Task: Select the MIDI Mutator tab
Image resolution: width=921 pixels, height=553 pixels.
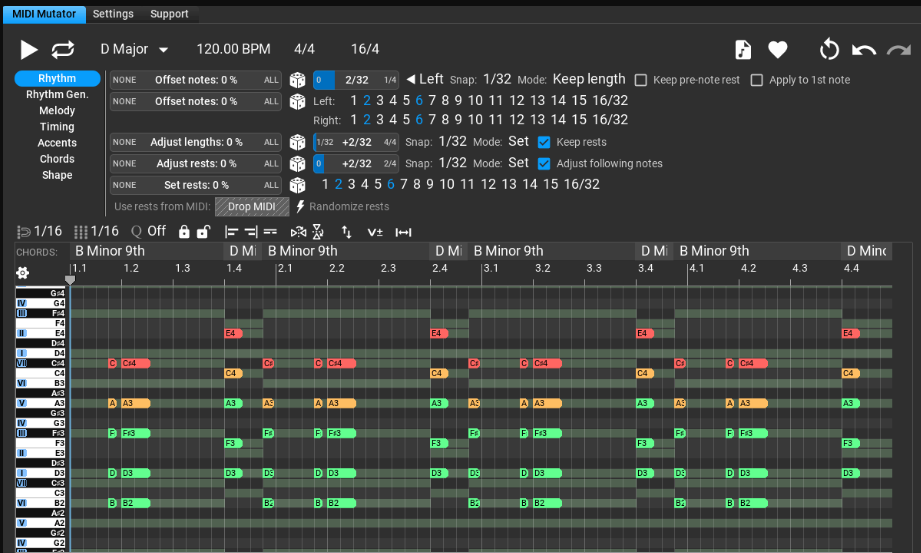Action: click(44, 14)
